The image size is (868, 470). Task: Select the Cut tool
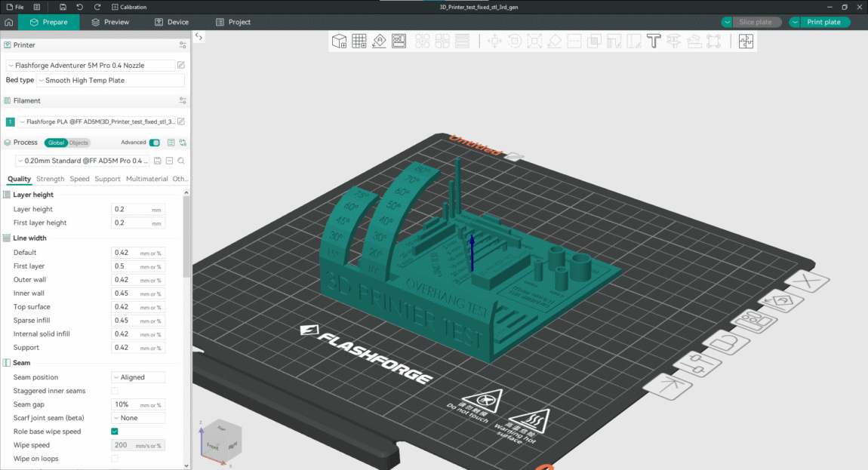point(574,41)
